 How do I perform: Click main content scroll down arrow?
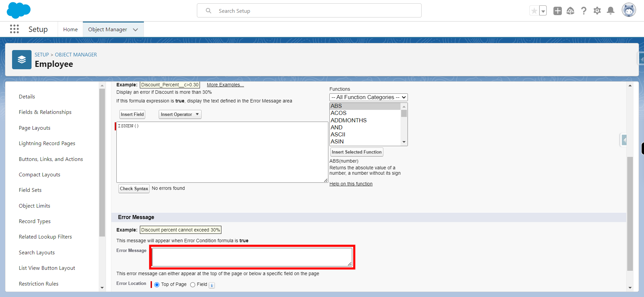coord(630,288)
